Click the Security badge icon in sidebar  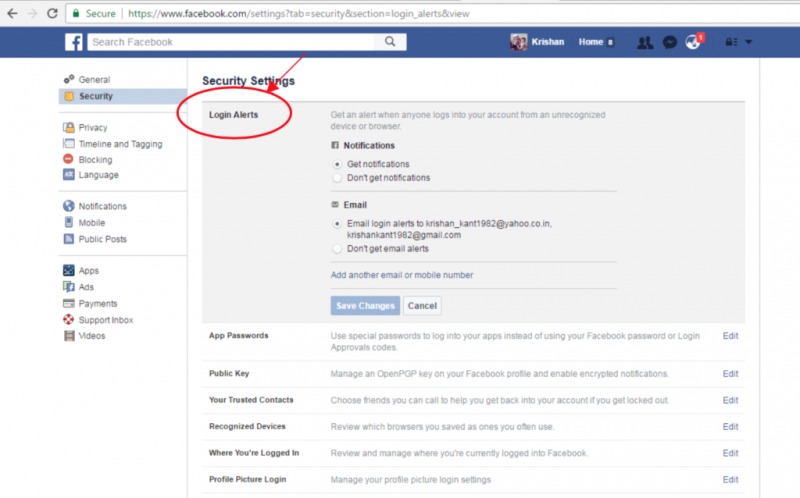pos(69,96)
